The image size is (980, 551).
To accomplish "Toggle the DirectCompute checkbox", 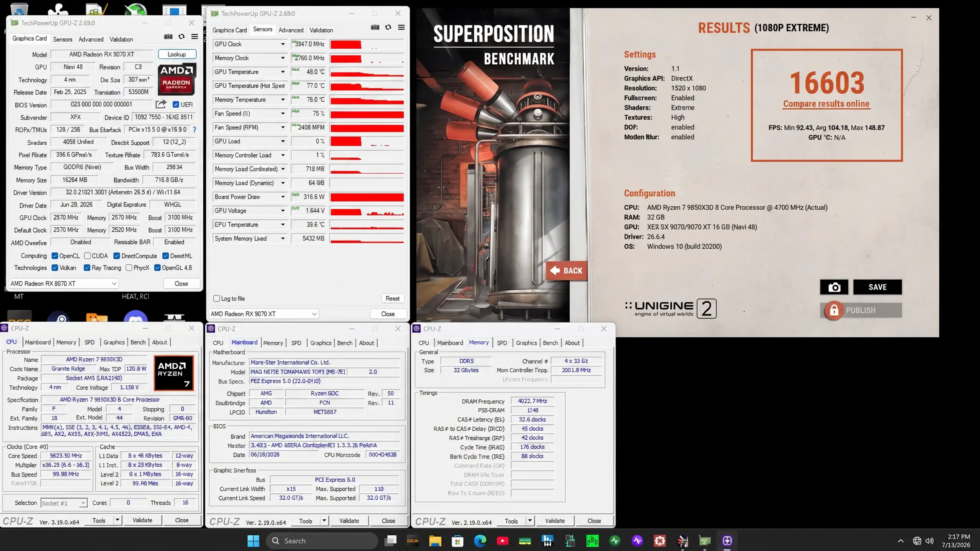I will (117, 256).
